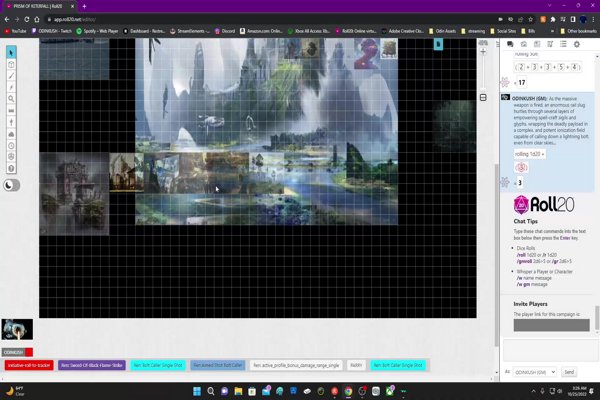Toggle dark mode moon switch
This screenshot has width=600, height=400.
click(11, 185)
